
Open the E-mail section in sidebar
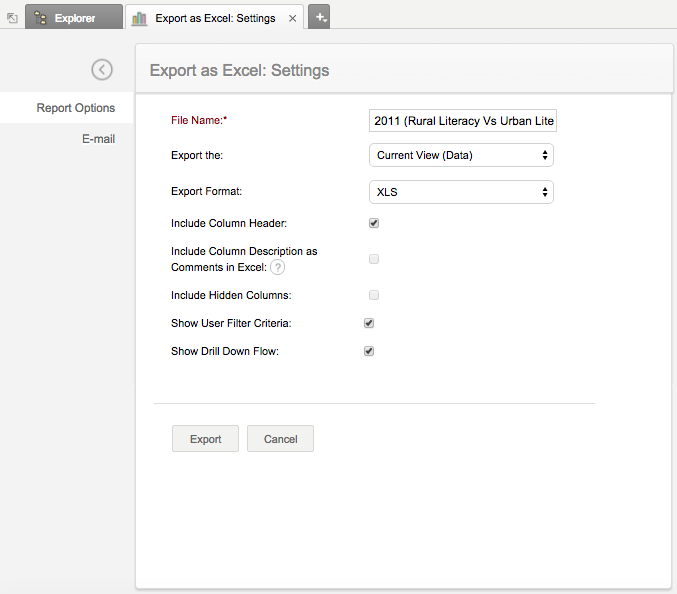coord(98,139)
